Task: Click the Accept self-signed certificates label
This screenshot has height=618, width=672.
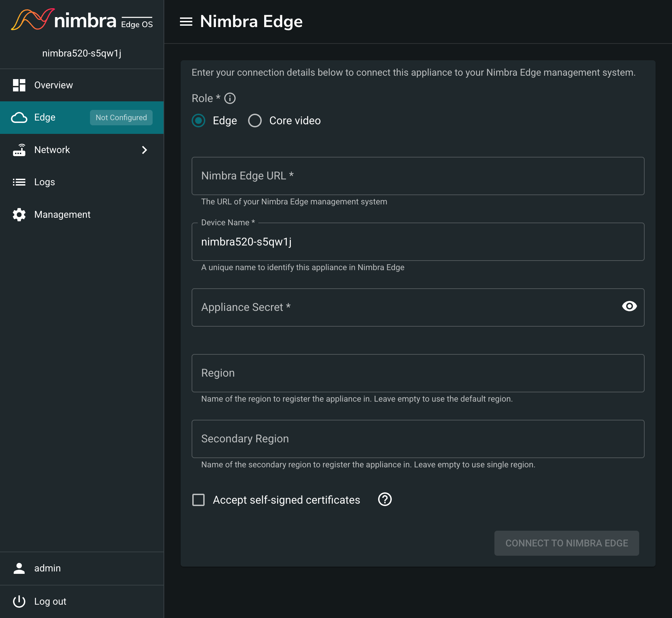Action: point(286,500)
